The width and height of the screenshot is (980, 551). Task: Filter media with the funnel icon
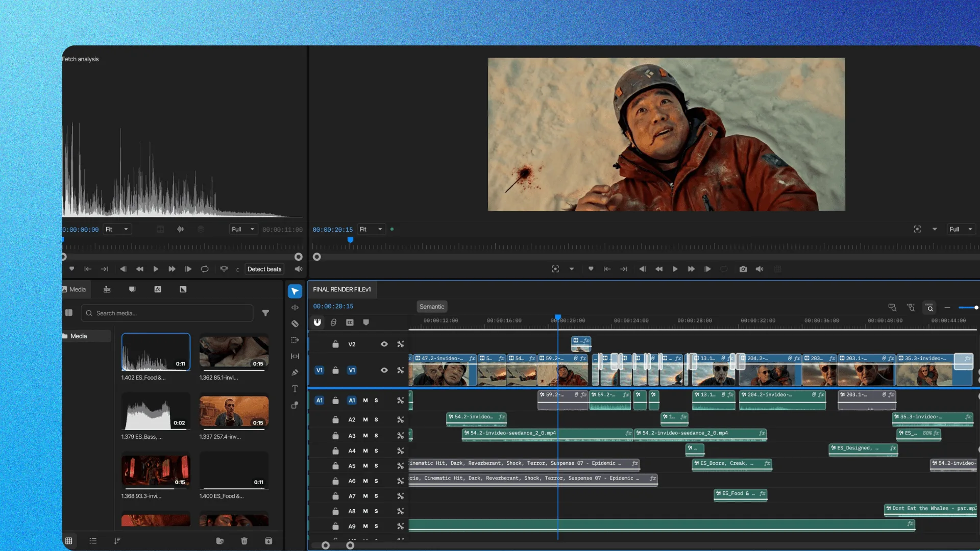[x=265, y=313]
